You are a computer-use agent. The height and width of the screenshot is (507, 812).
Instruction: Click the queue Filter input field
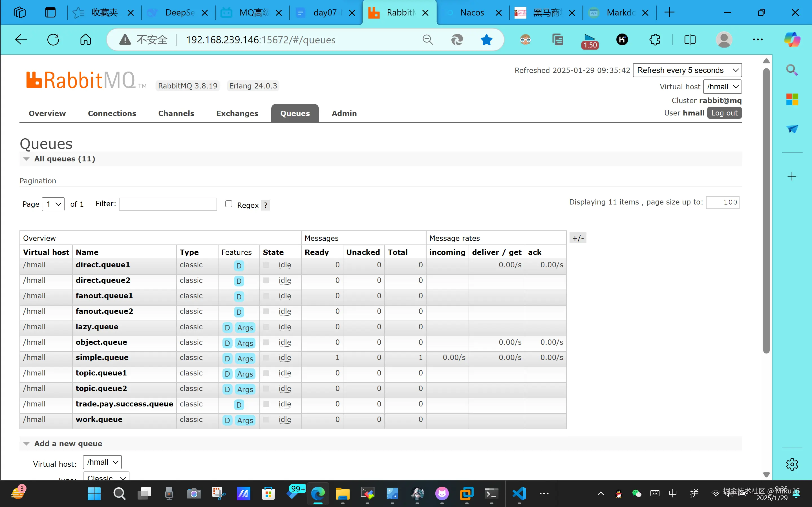(168, 204)
